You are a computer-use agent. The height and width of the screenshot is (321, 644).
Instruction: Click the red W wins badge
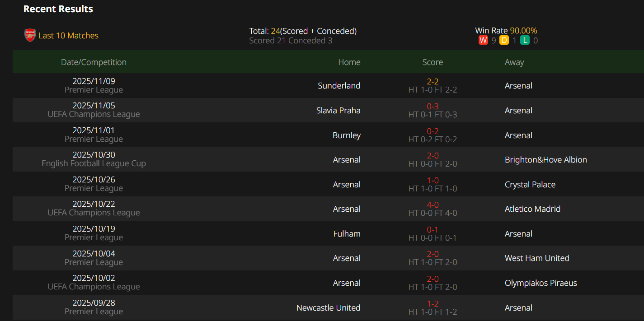(x=483, y=41)
